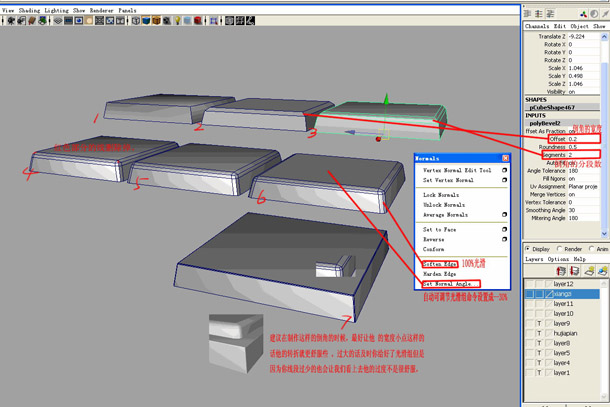Click the camera attributes icon in panel toolbar
Image resolution: width=610 pixels, height=407 pixels.
click(x=22, y=20)
